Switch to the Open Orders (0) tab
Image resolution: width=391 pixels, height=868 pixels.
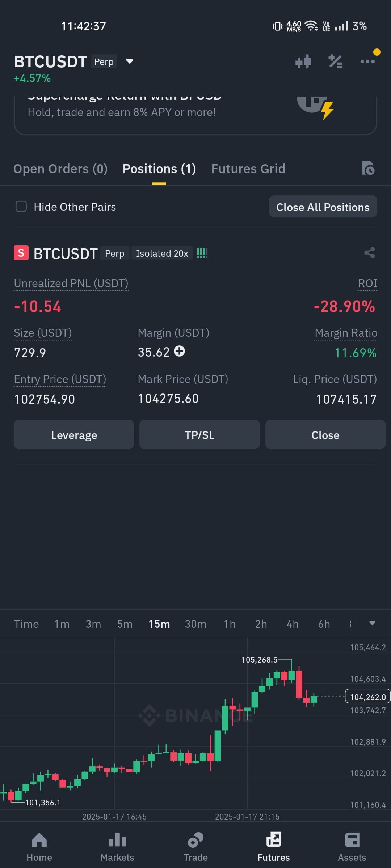(x=60, y=169)
